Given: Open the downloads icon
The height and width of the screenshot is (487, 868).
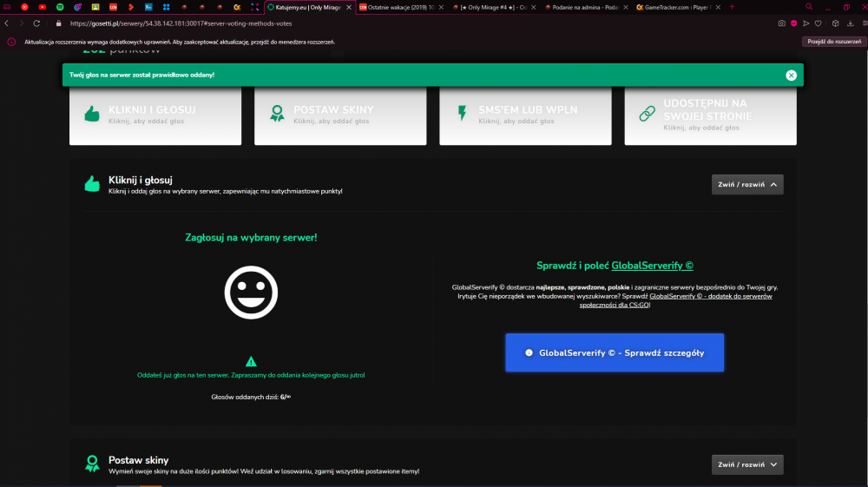Looking at the screenshot, I should [851, 23].
